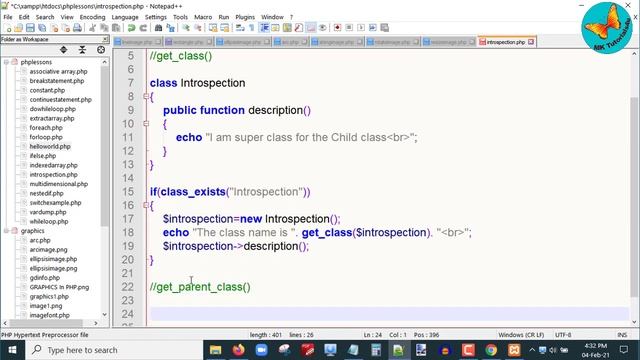
Task: Collapse function block at line 10
Action: (146, 124)
